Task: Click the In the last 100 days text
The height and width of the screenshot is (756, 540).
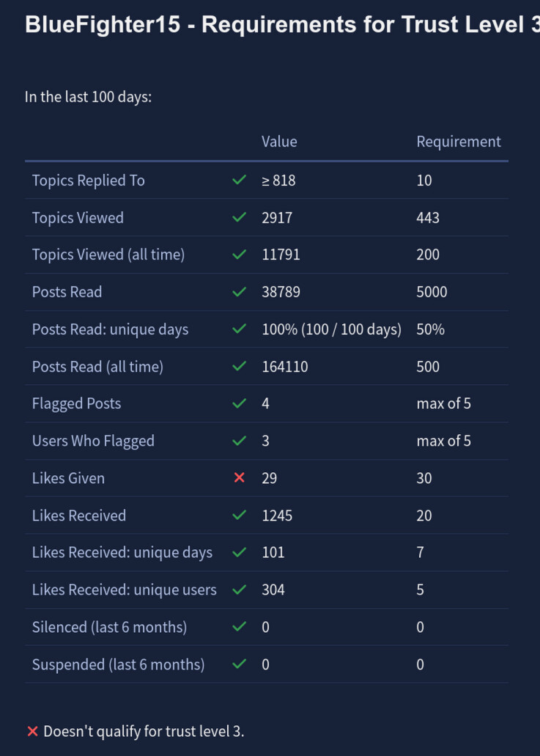Action: coord(88,97)
